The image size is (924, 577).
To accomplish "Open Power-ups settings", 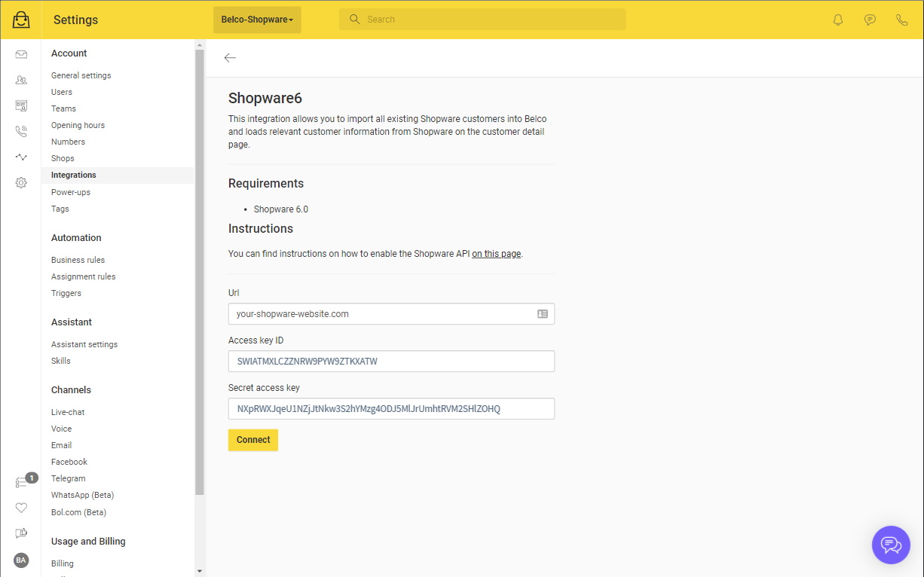I will point(71,192).
